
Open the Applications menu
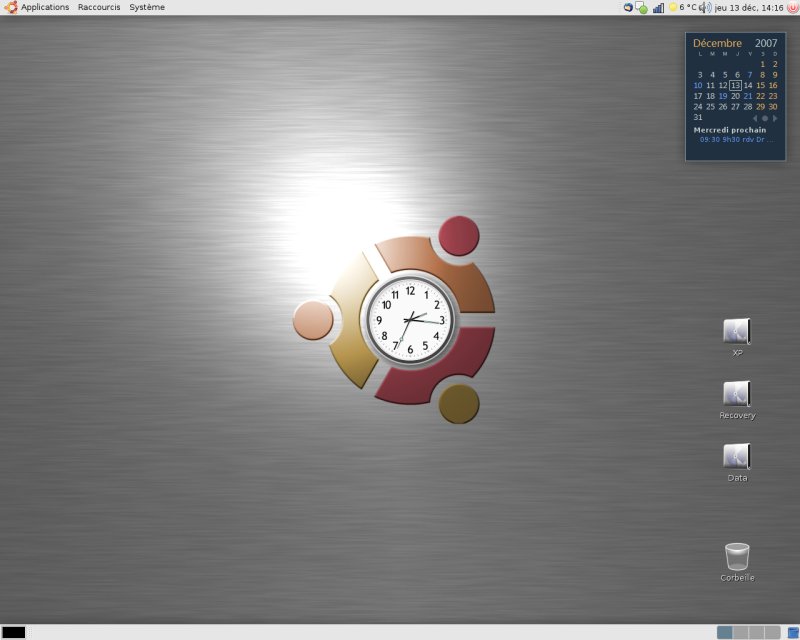click(x=45, y=7)
